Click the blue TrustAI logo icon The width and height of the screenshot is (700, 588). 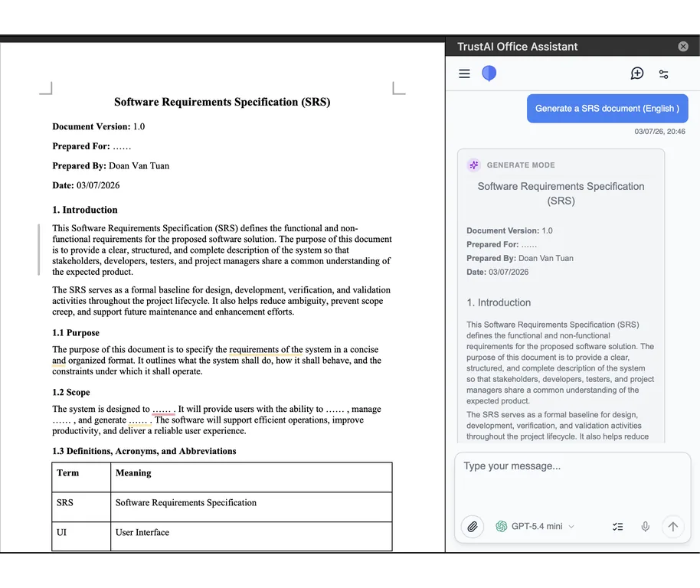(x=489, y=73)
